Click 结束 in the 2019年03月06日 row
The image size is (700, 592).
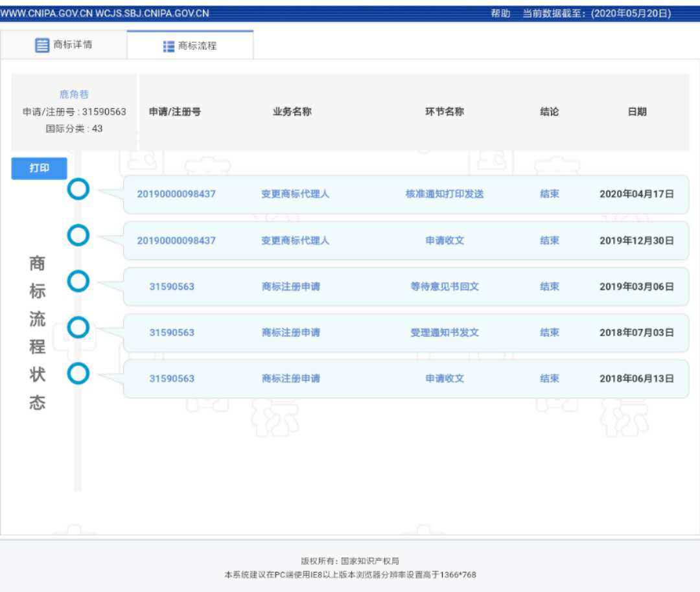[x=550, y=286]
